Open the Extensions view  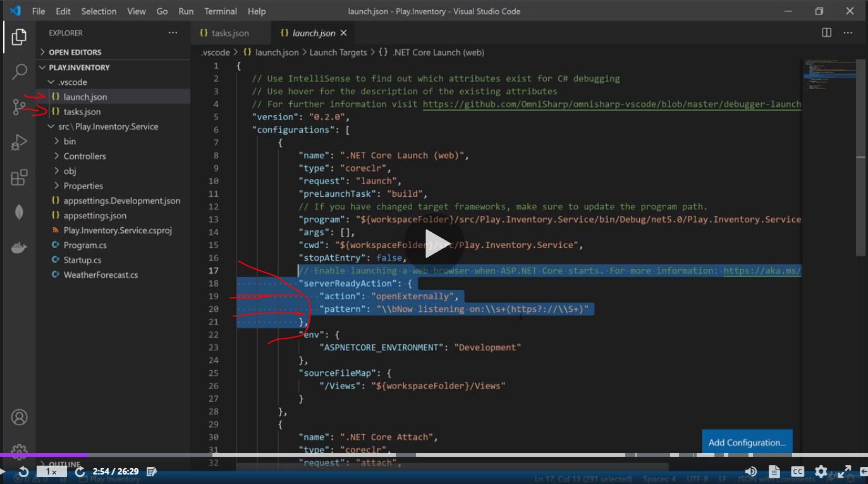tap(19, 177)
